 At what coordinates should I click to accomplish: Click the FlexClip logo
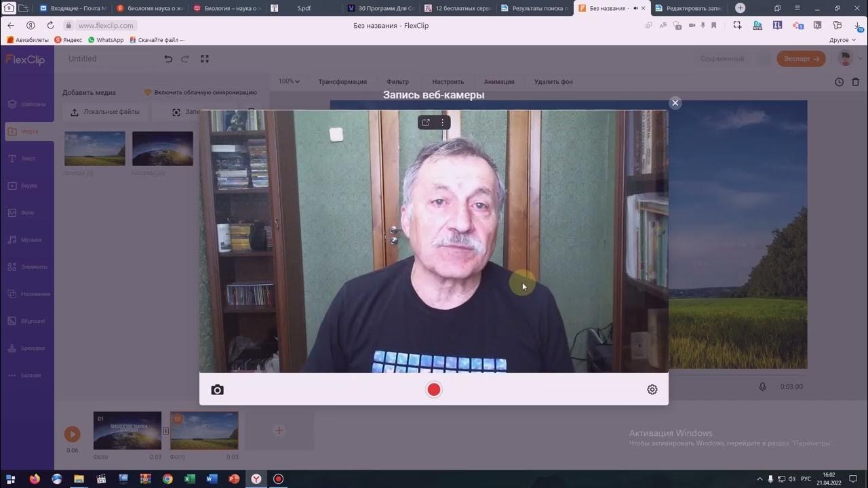click(25, 60)
